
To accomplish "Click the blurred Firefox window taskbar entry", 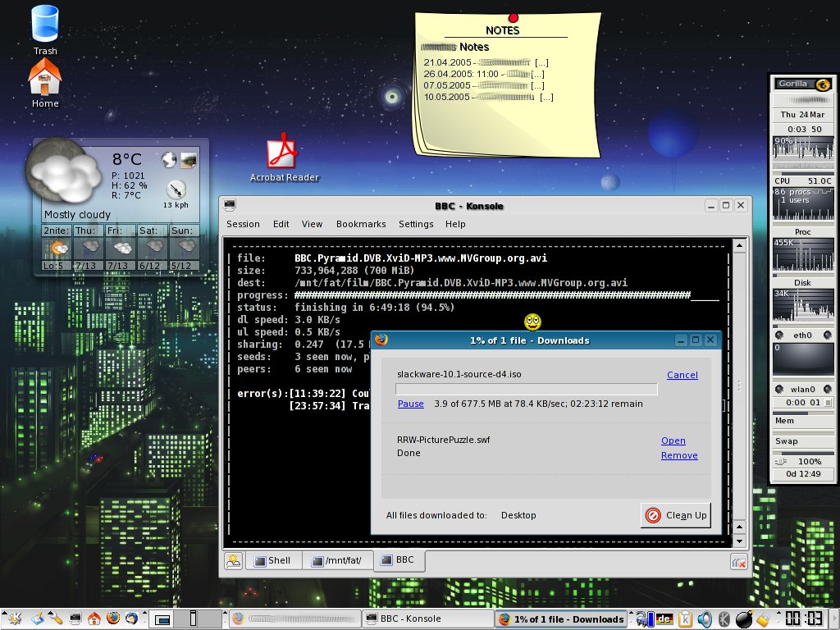I will tap(296, 619).
